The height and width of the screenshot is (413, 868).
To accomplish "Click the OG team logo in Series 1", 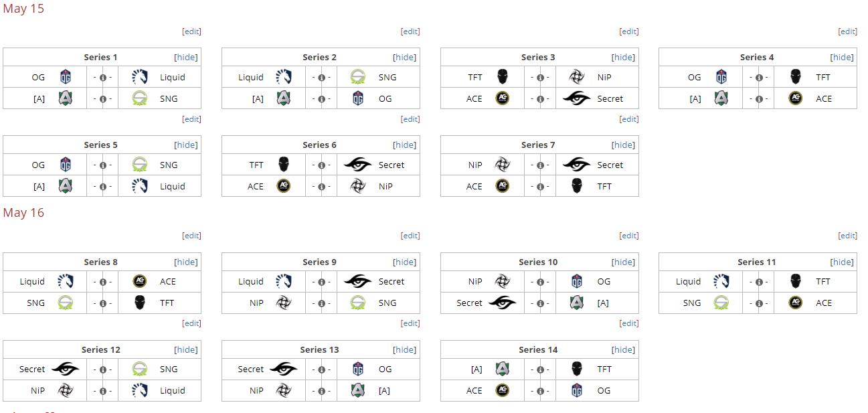I will [66, 77].
